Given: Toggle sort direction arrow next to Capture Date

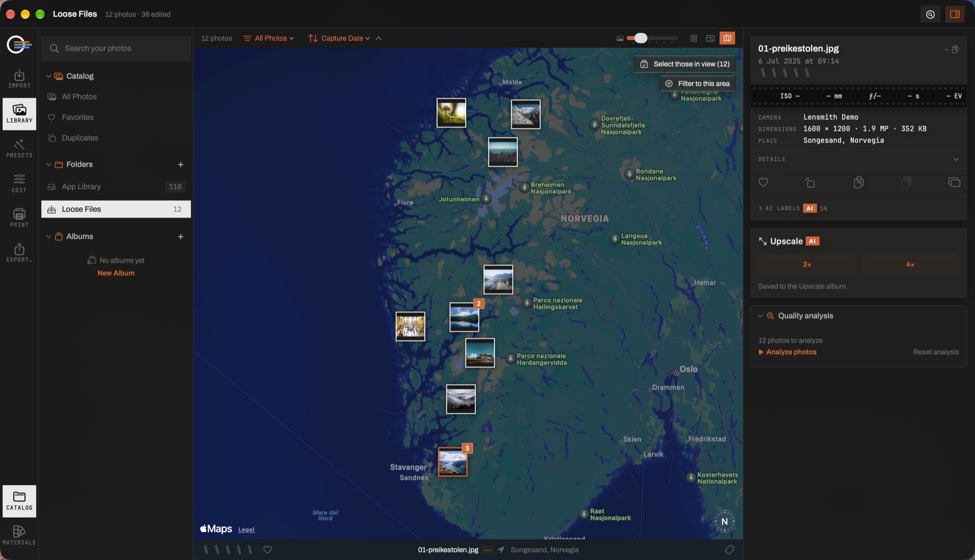Looking at the screenshot, I should tap(378, 39).
